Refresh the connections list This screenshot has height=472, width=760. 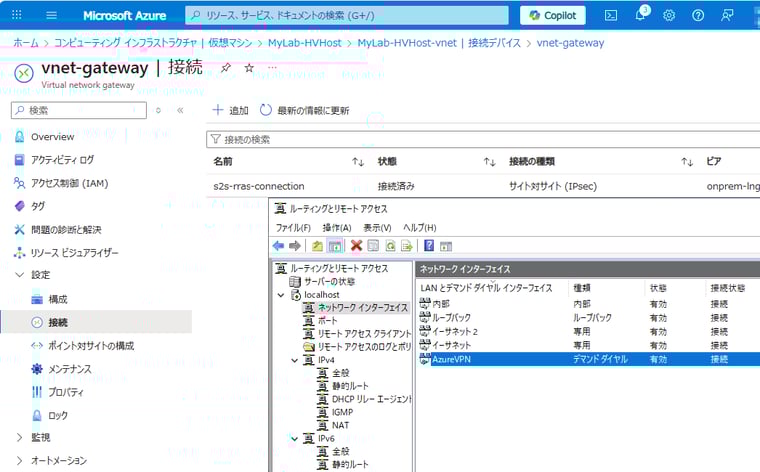pos(304,110)
